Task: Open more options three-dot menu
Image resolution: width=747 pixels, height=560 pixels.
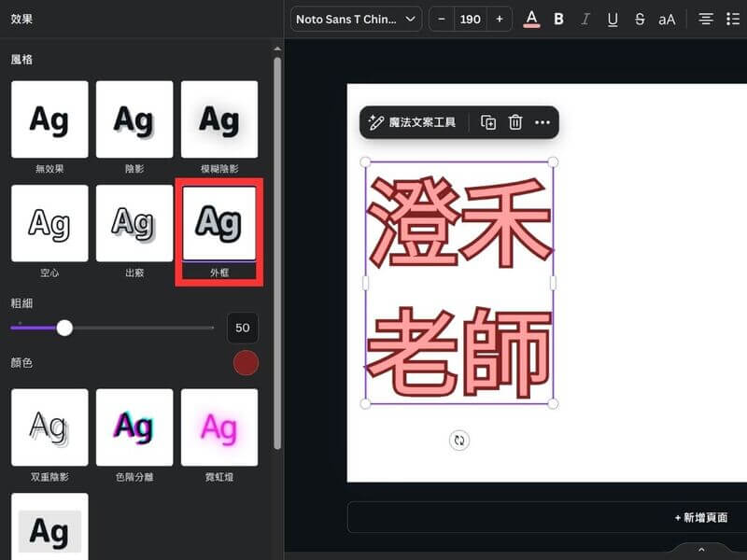Action: (x=543, y=122)
